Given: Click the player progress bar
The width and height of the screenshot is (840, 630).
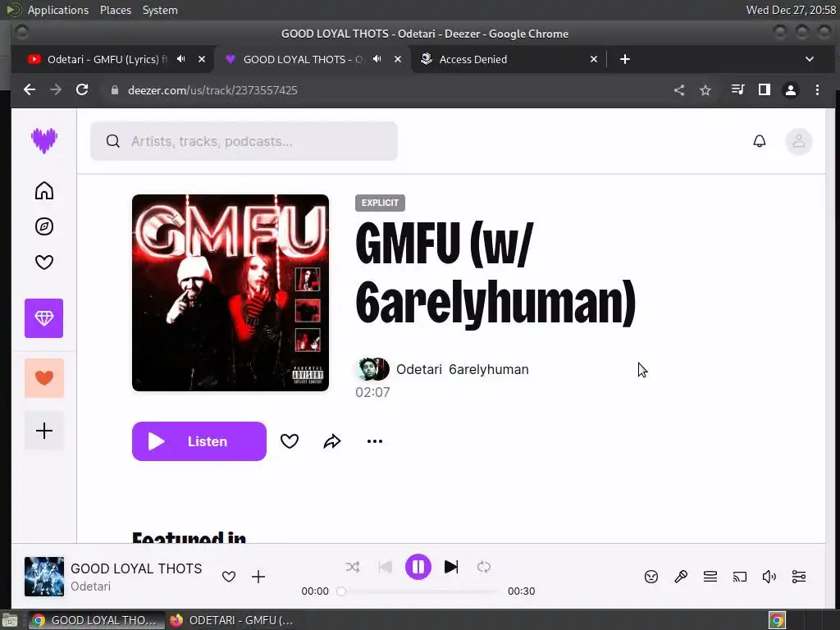Looking at the screenshot, I should point(418,591).
